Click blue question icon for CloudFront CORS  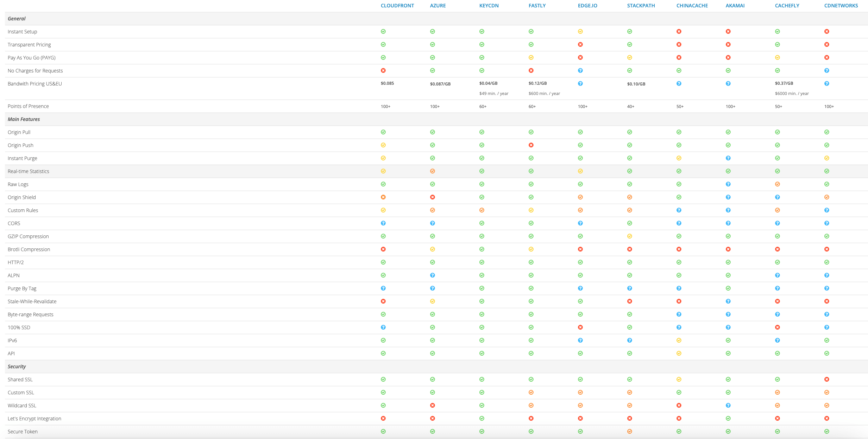(x=383, y=223)
